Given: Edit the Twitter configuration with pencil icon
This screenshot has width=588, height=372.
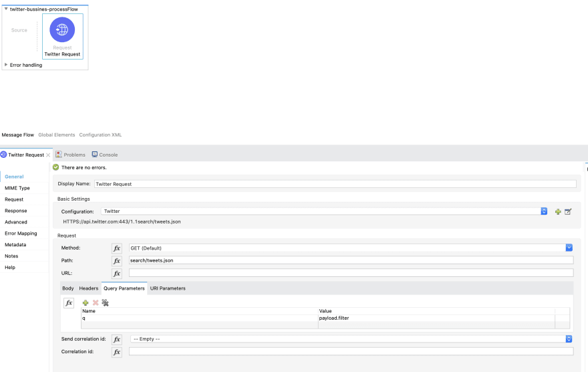Looking at the screenshot, I should 568,211.
